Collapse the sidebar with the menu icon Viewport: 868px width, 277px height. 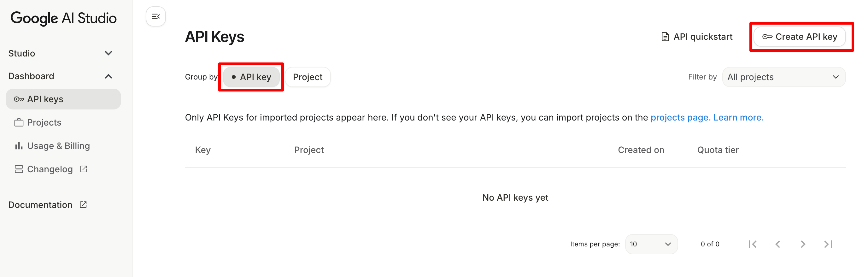[155, 16]
